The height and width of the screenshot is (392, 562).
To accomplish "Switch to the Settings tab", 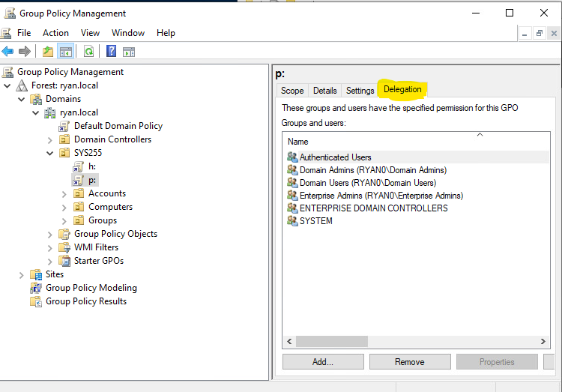I will 360,91.
